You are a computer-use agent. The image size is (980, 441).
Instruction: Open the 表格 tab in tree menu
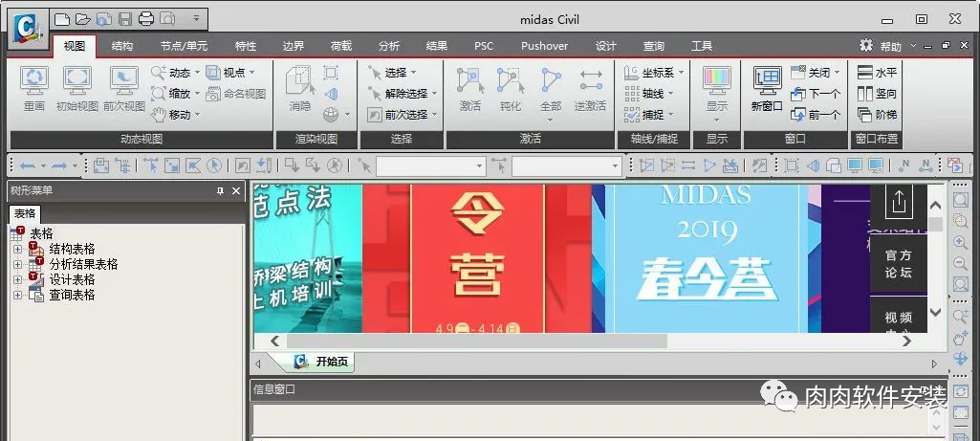coord(25,213)
